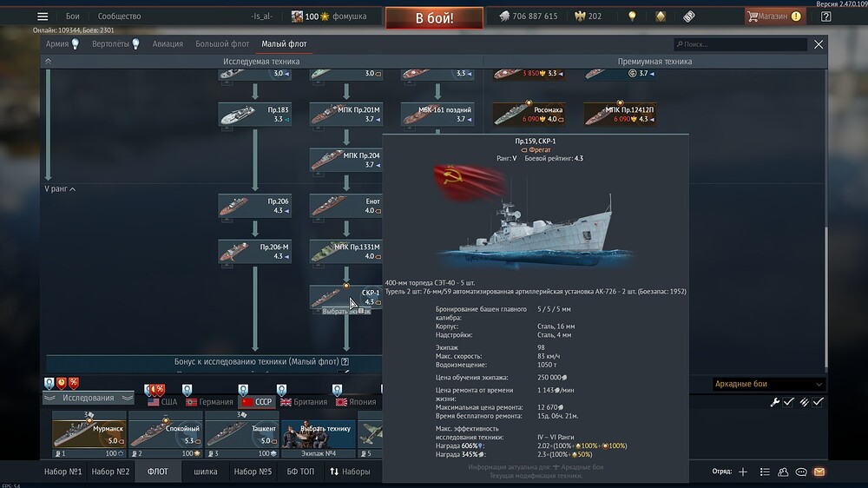Click Выбрать технику for crew №4
Image resolution: width=868 pixels, height=488 pixels.
319,434
